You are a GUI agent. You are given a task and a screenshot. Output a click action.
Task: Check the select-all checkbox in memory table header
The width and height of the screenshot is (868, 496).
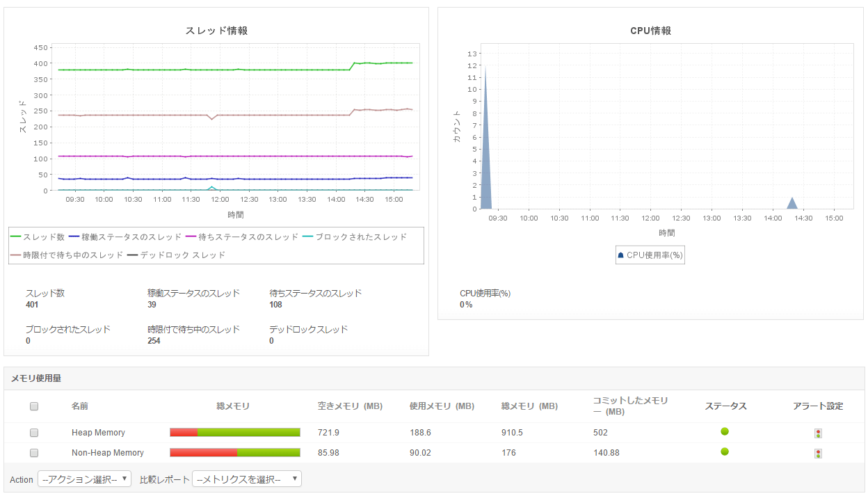pyautogui.click(x=33, y=406)
